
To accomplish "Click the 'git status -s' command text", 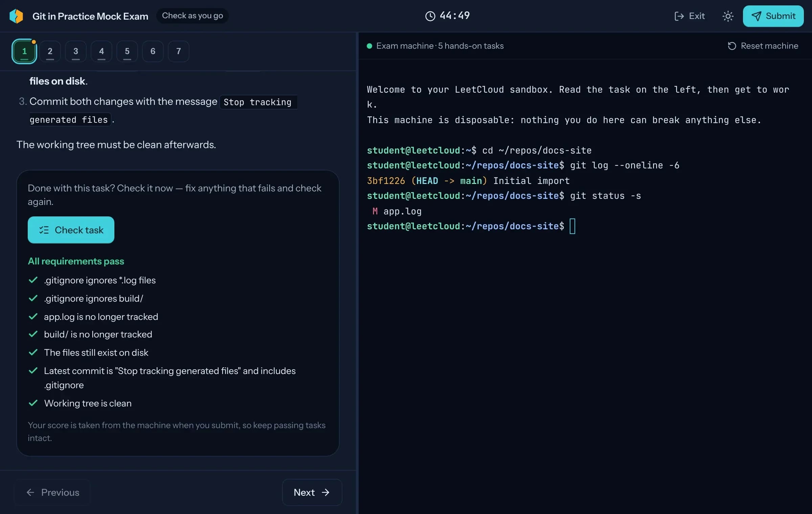I will coord(606,196).
